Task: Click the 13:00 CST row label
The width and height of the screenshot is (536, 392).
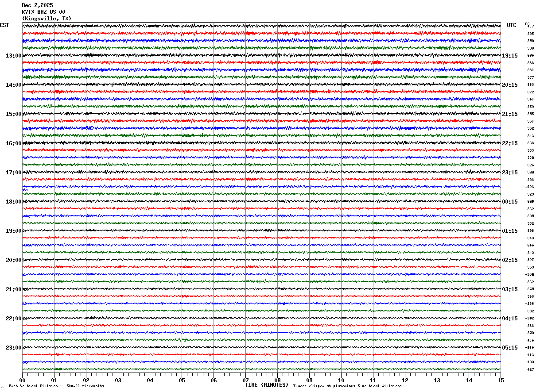Action: pos(14,56)
